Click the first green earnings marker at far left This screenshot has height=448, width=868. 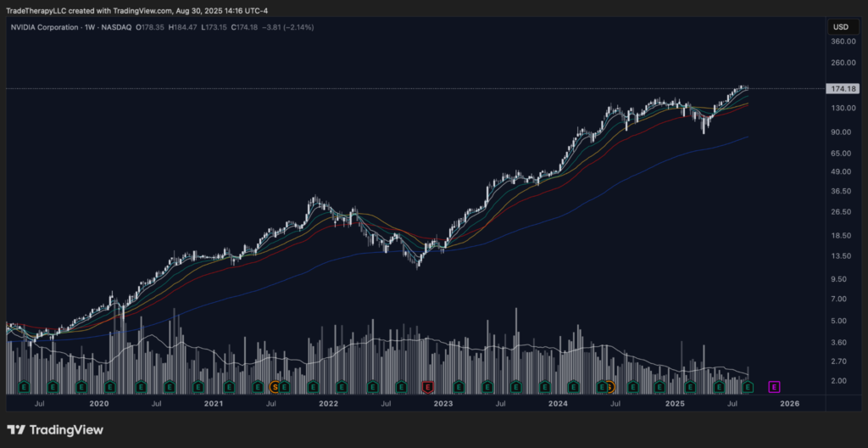click(25, 387)
